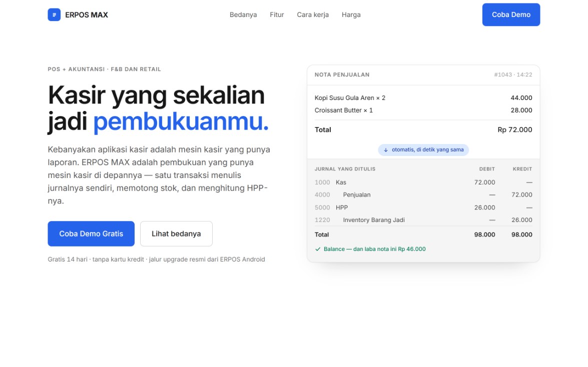This screenshot has height=367, width=588.
Task: Click the green Balance checkmark icon
Action: [x=318, y=249]
